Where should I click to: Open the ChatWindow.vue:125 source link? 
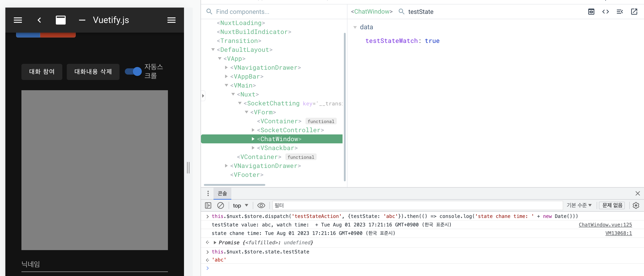[605, 225]
